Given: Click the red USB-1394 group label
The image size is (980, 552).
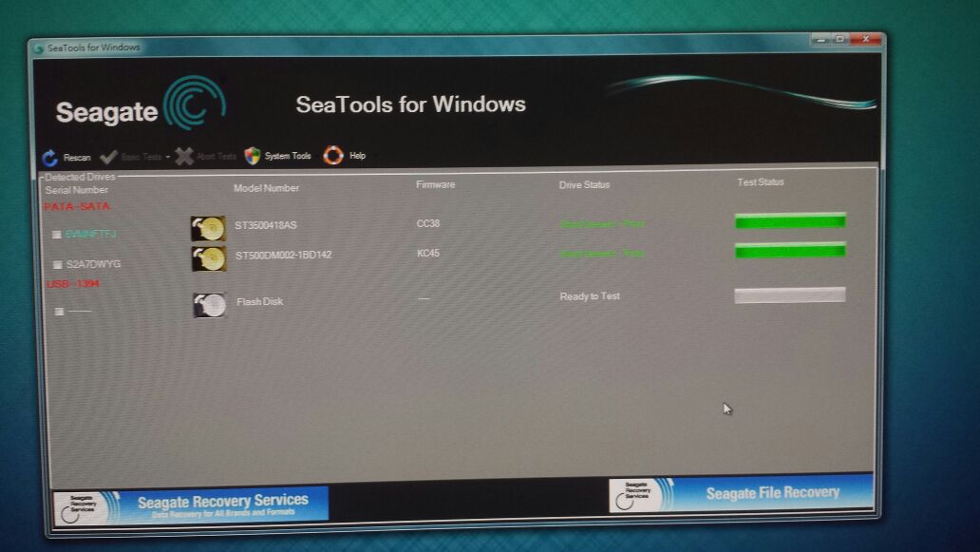Looking at the screenshot, I should 72,284.
